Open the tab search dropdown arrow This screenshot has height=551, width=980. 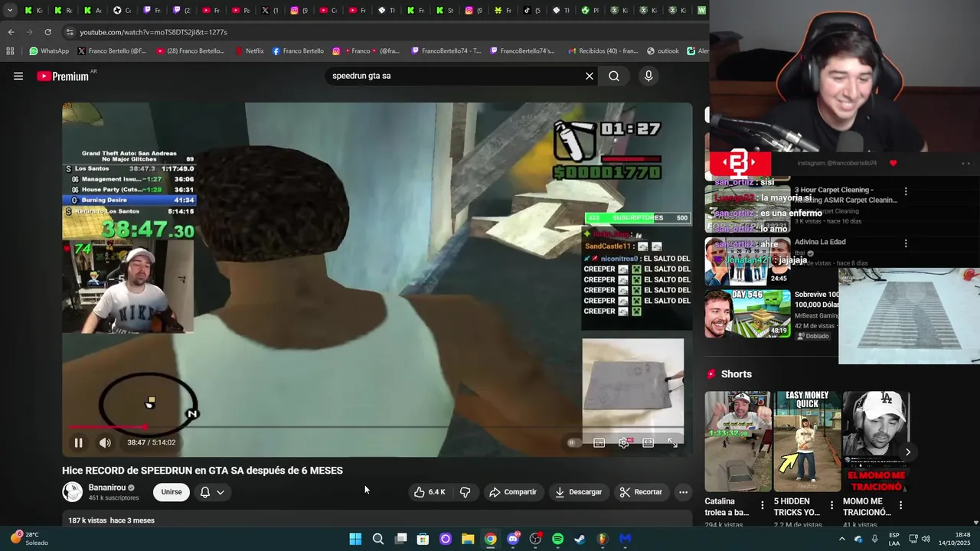(10, 11)
